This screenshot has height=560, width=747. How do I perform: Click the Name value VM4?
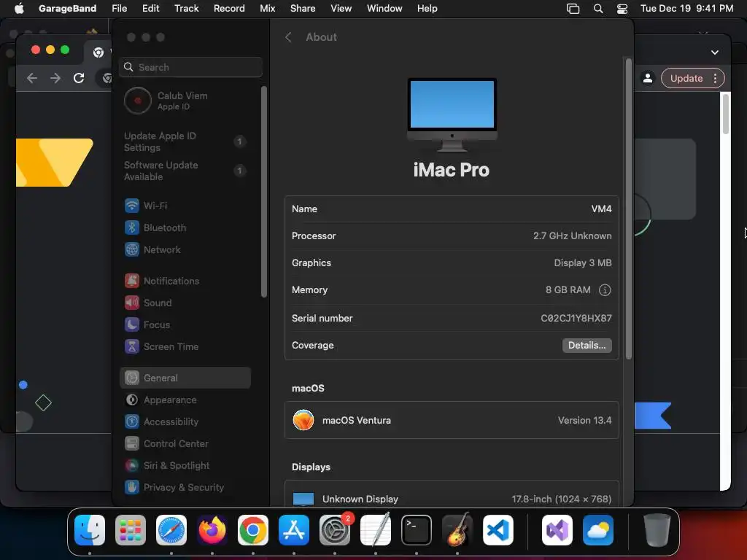pos(601,209)
